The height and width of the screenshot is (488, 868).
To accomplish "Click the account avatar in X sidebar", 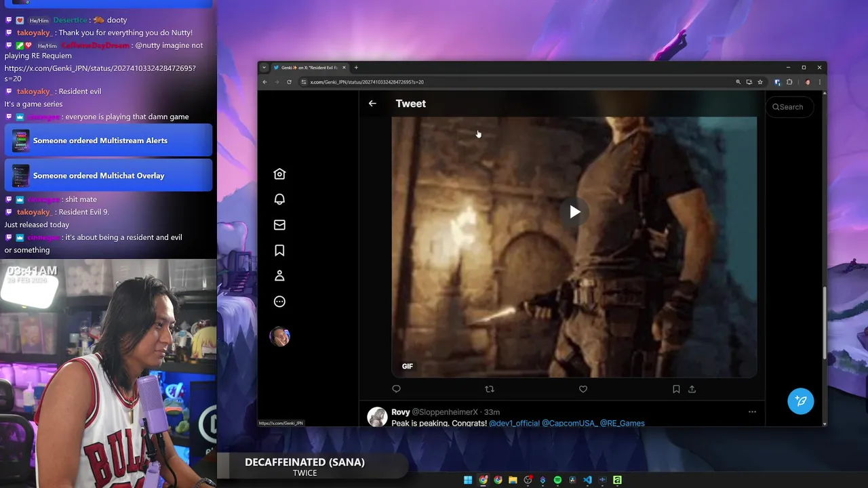I will (x=280, y=336).
